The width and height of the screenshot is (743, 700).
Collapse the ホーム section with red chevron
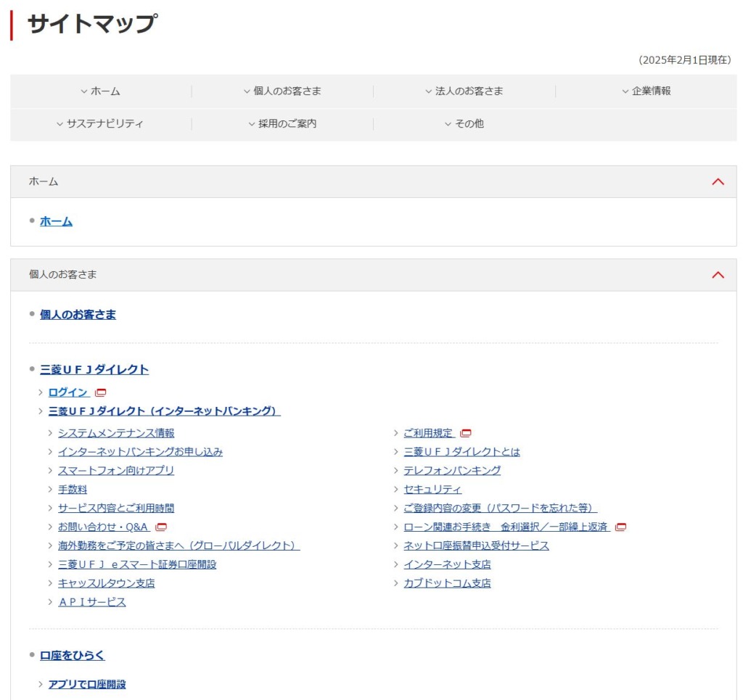(x=718, y=182)
